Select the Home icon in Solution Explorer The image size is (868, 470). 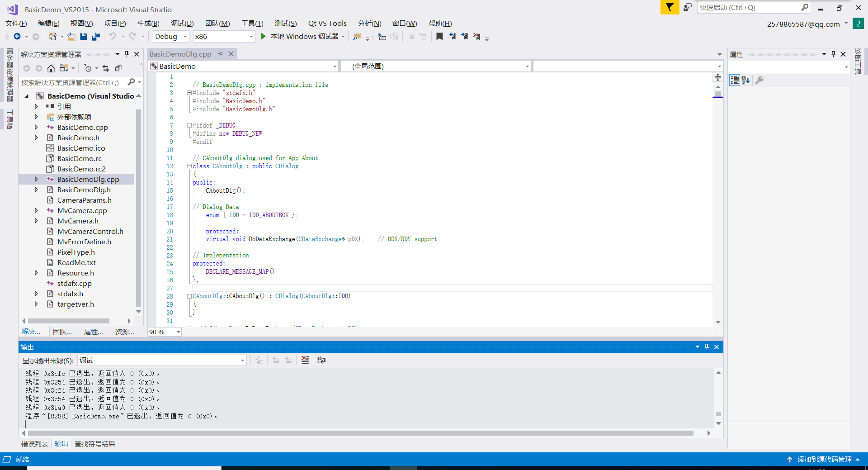pos(51,68)
